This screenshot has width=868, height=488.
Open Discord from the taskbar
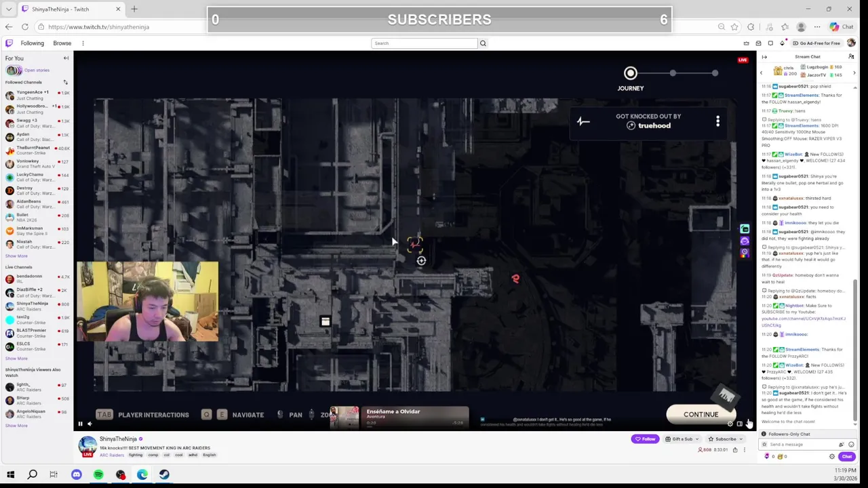point(76,474)
